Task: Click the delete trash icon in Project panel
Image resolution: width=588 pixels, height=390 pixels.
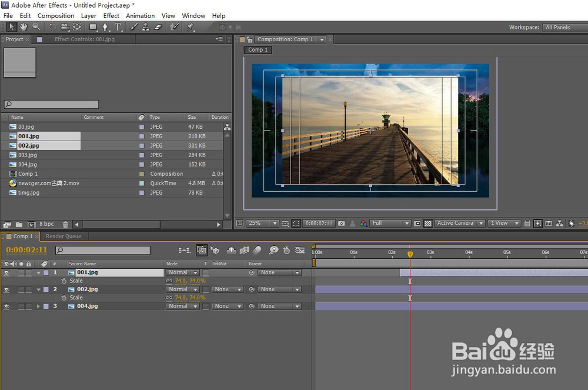Action: coord(65,225)
